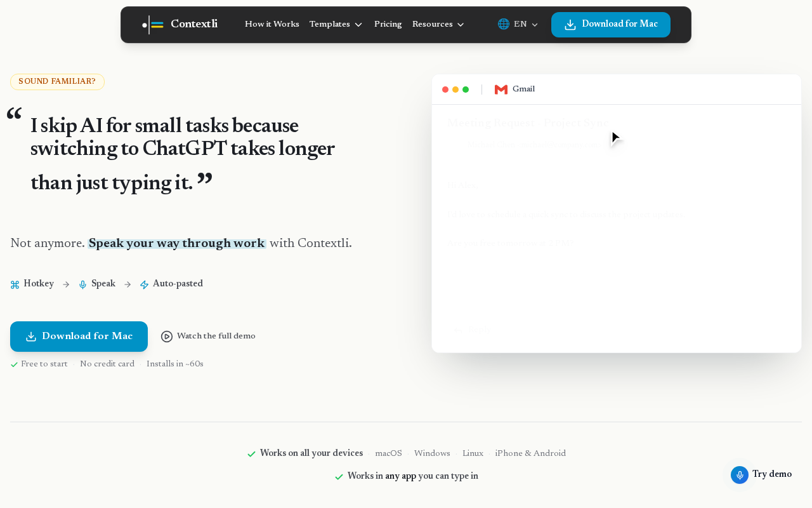Open the Contextli home link text
The height and width of the screenshot is (508, 812).
pyautogui.click(x=194, y=24)
